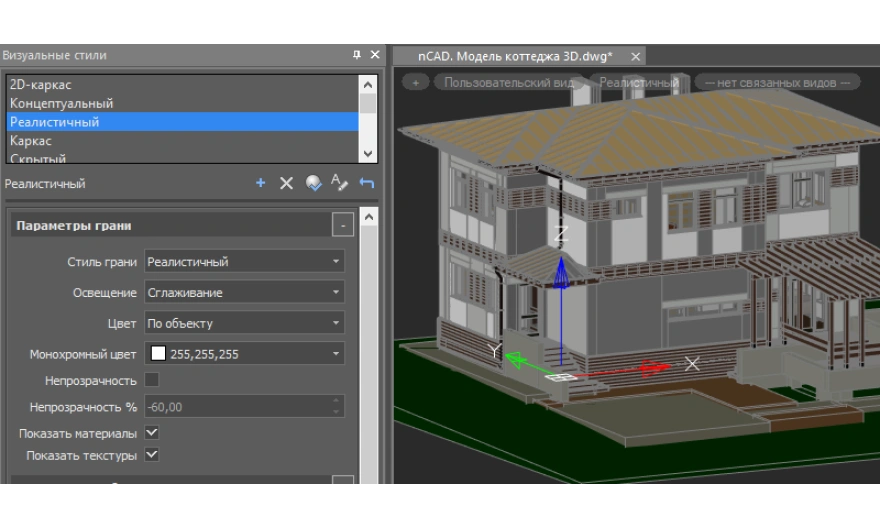Open the Стиль грани dropdown
This screenshot has height=528, width=880.
pos(244,262)
